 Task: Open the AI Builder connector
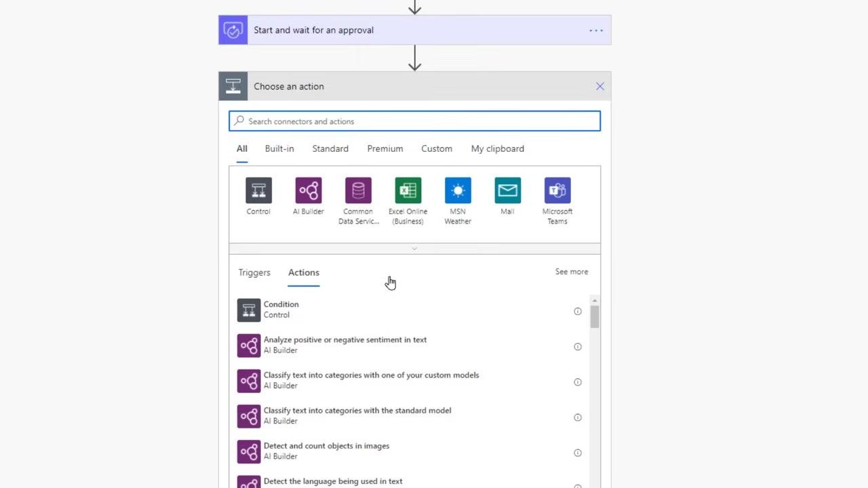[309, 190]
